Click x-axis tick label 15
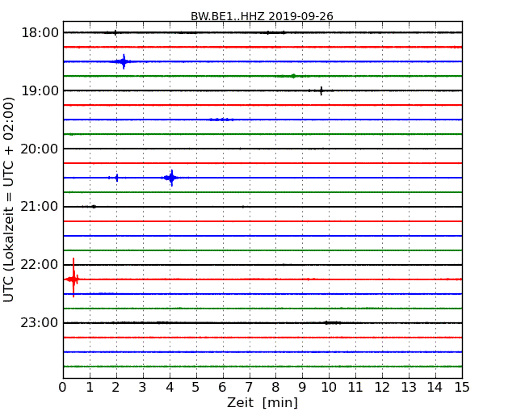This screenshot has height=420, width=525. pyautogui.click(x=462, y=388)
